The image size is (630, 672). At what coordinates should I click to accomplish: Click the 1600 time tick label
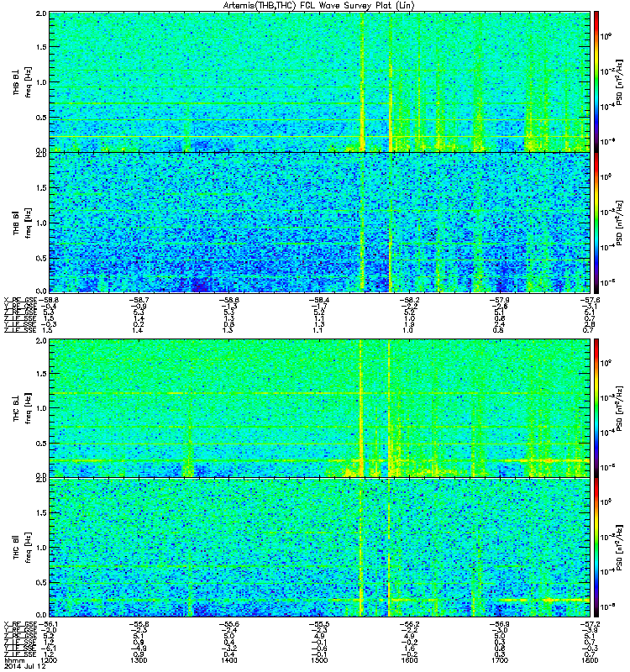click(409, 660)
